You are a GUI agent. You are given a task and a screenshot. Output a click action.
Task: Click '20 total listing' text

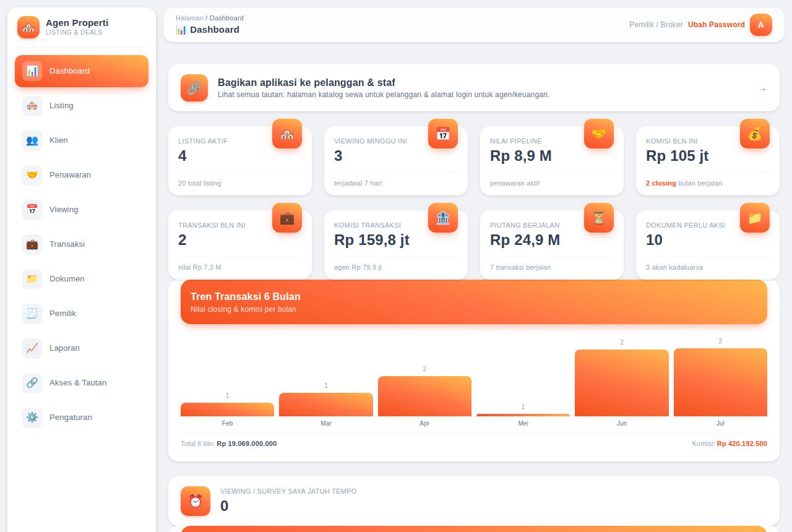pos(200,183)
